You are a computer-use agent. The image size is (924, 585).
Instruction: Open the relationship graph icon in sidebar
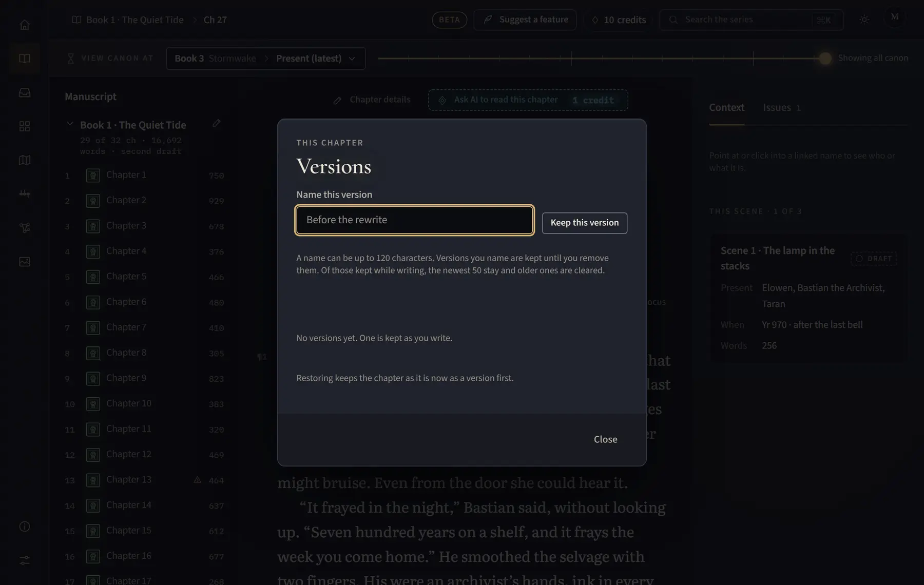pos(25,228)
